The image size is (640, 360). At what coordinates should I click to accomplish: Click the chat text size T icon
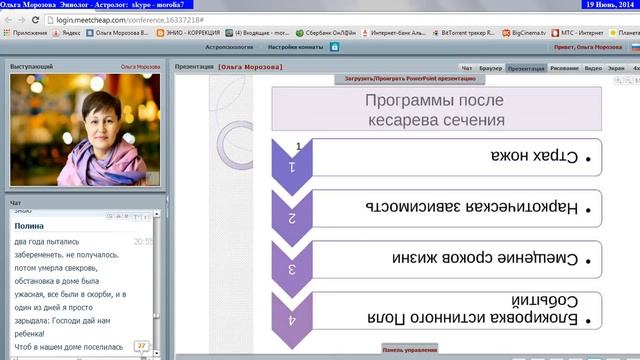(136, 217)
